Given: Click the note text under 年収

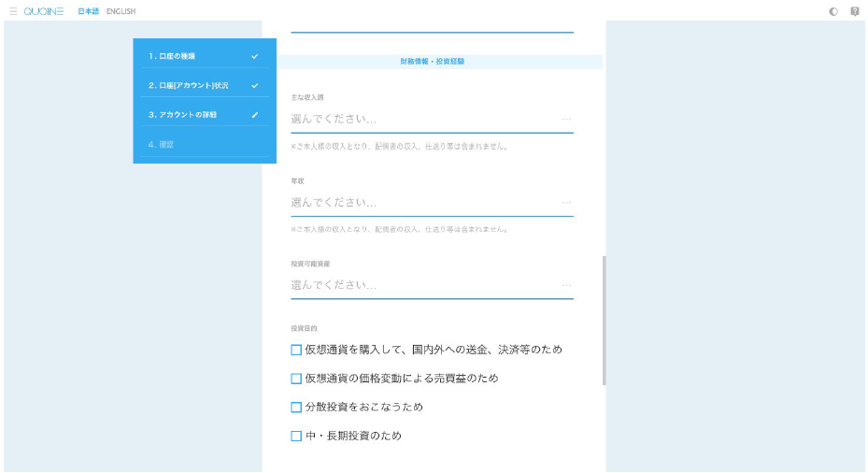Looking at the screenshot, I should 400,229.
